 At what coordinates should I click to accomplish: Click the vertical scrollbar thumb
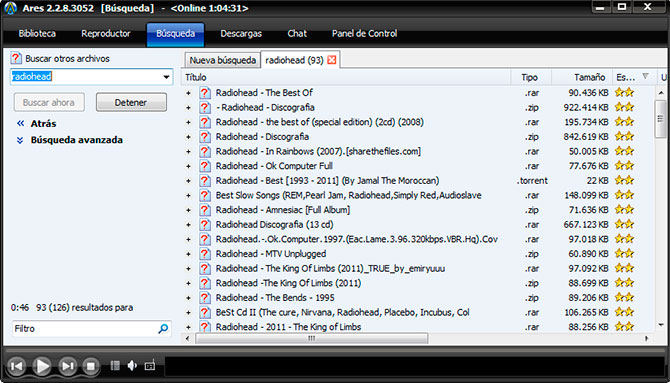click(x=661, y=119)
